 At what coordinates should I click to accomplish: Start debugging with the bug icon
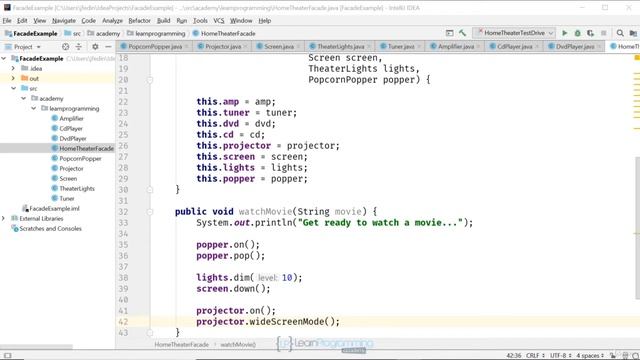[578, 33]
